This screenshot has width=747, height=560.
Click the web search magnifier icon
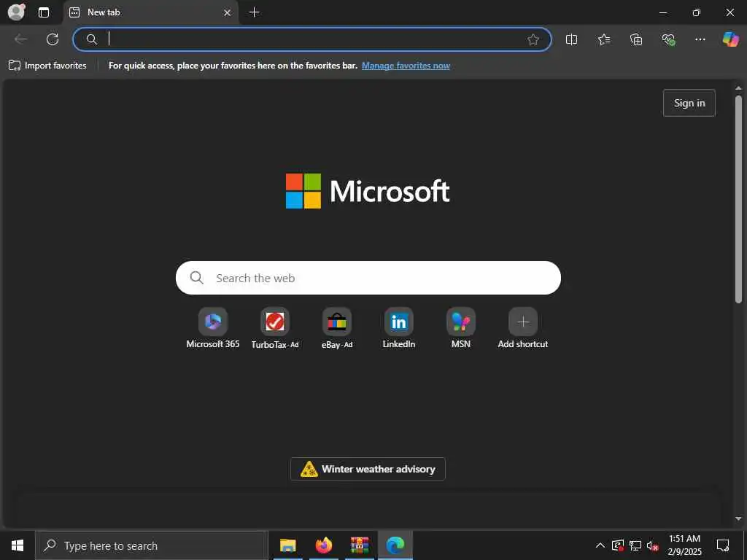[x=197, y=278]
